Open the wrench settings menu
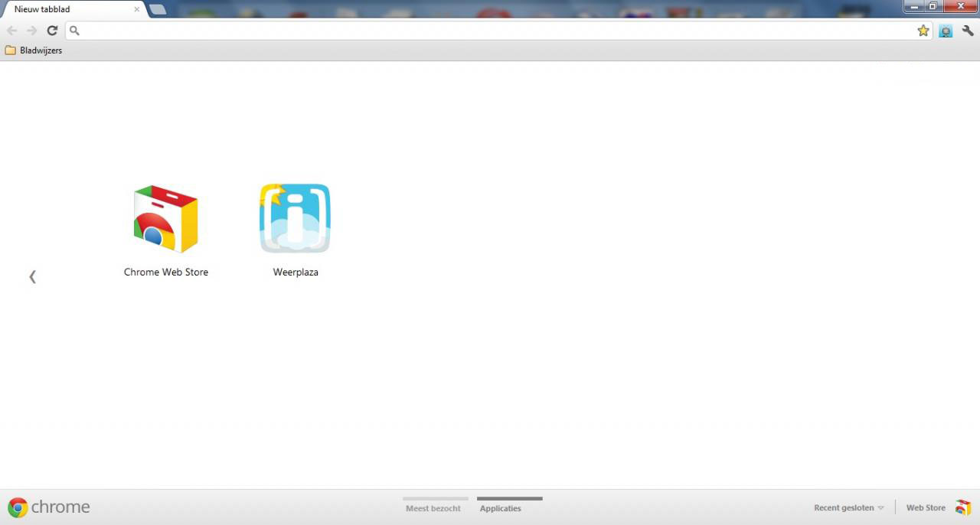This screenshot has height=525, width=980. tap(968, 31)
